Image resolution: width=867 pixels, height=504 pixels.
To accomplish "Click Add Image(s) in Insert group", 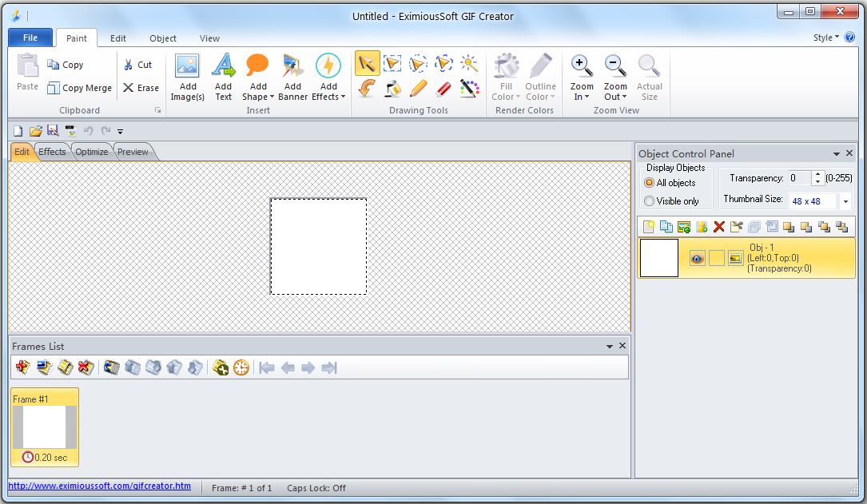I will (x=188, y=77).
